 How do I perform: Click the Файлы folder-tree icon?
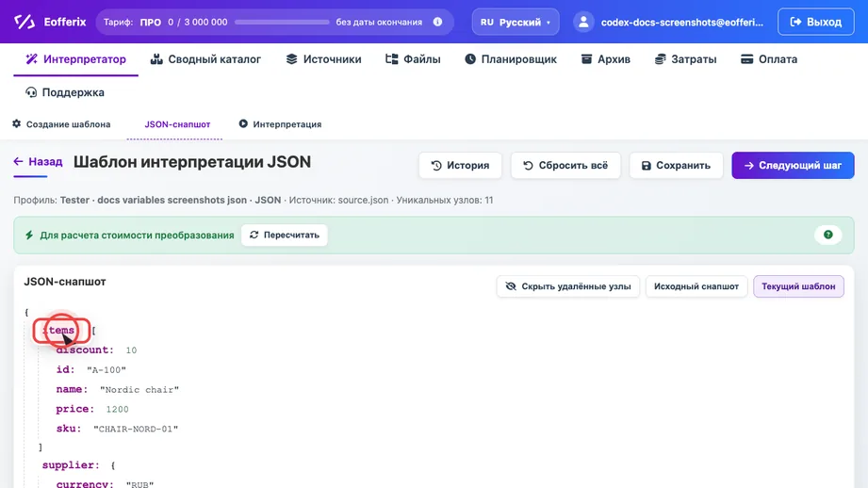click(x=391, y=59)
